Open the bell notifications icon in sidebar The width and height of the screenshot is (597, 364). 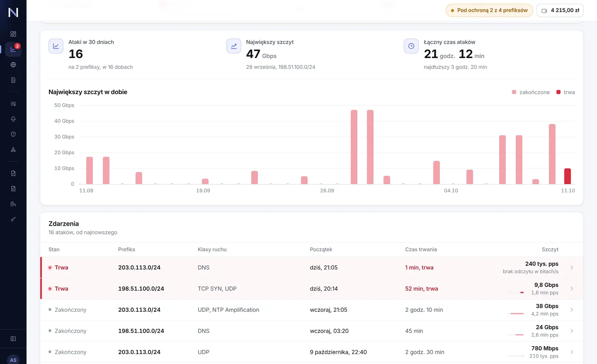13,119
